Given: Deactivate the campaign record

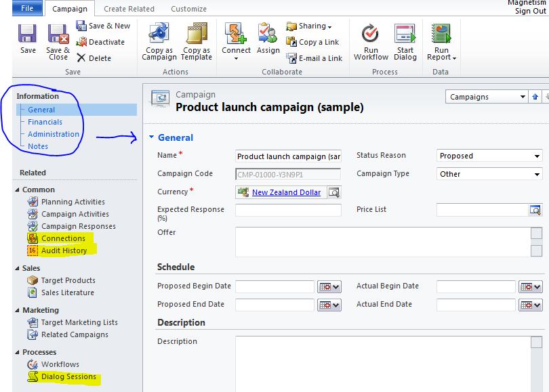Looking at the screenshot, I should click(x=100, y=42).
